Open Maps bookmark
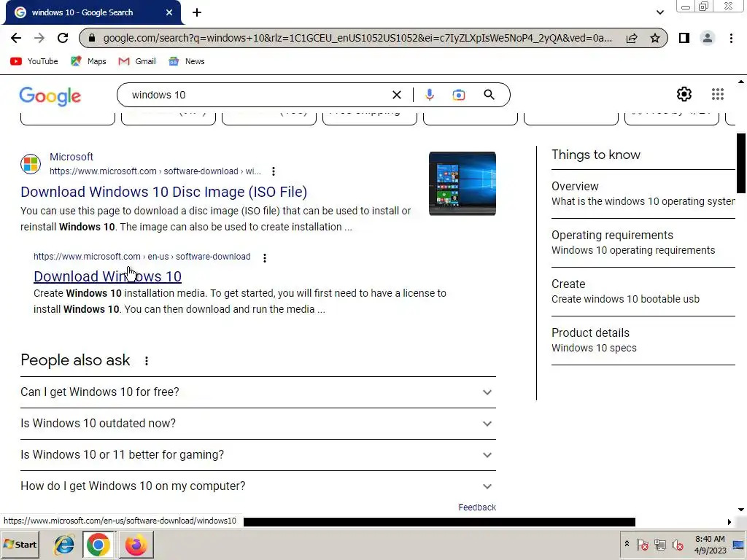 coord(88,61)
